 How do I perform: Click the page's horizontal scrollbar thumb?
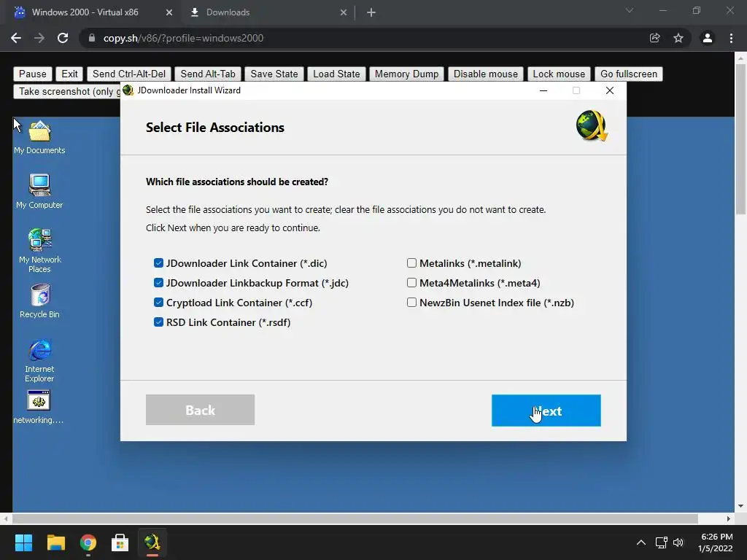[355, 518]
